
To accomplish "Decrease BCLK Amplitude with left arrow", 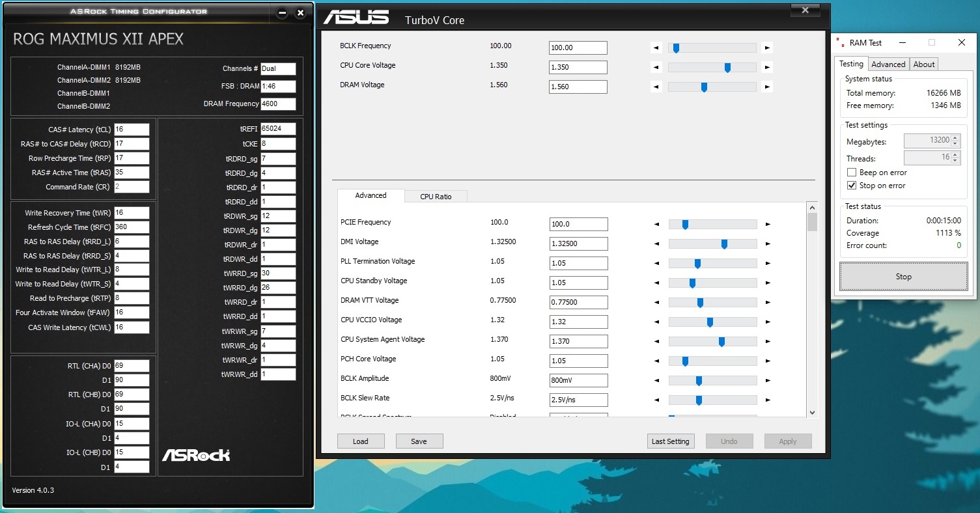I will point(657,380).
